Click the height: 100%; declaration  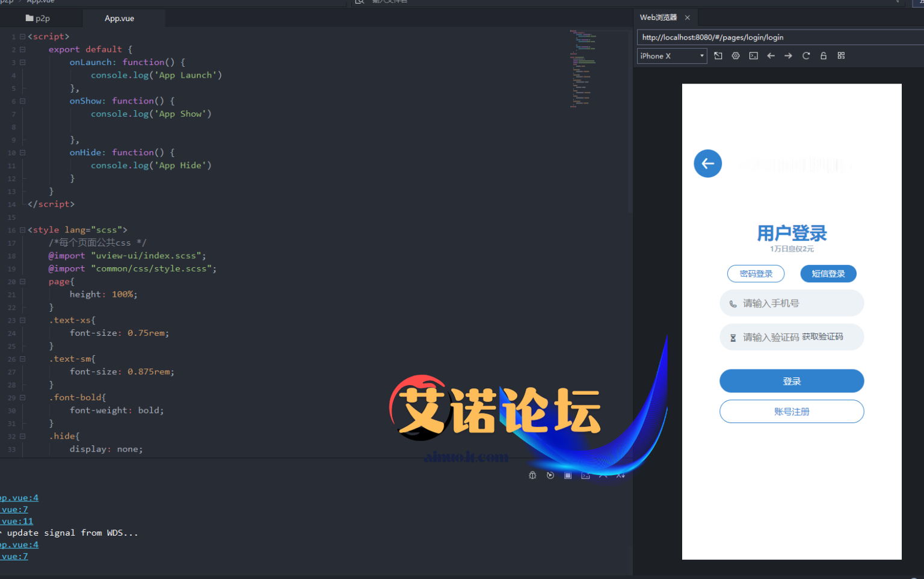tap(103, 294)
